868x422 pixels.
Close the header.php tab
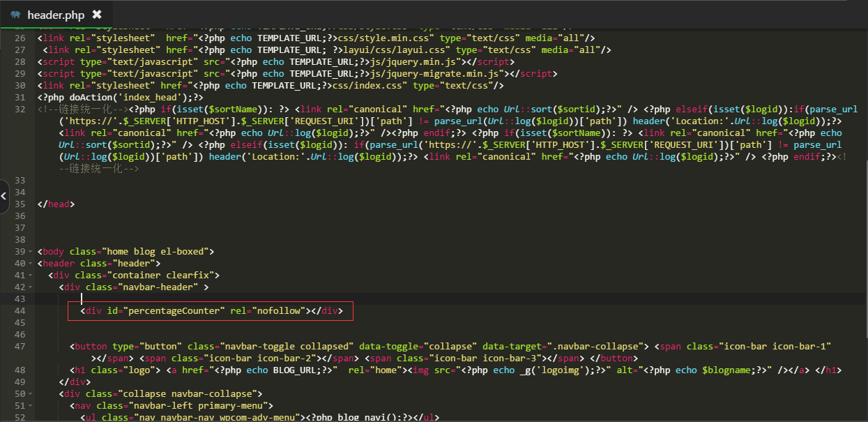click(x=97, y=14)
